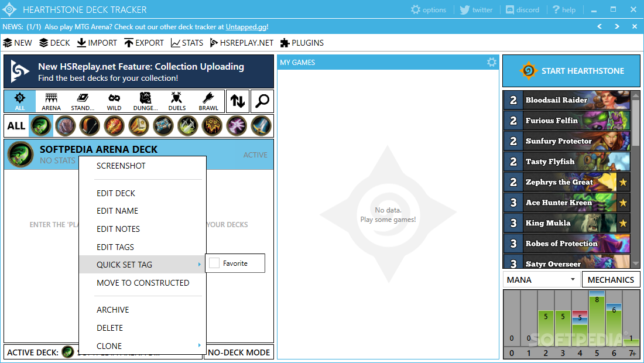Select the STANDARD deck type tab

tap(83, 101)
